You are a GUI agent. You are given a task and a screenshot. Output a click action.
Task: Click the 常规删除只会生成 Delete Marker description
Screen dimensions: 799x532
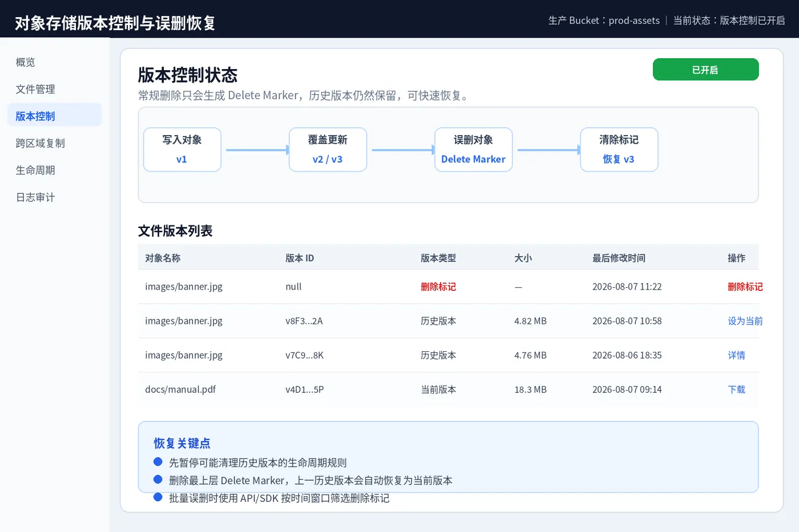305,95
